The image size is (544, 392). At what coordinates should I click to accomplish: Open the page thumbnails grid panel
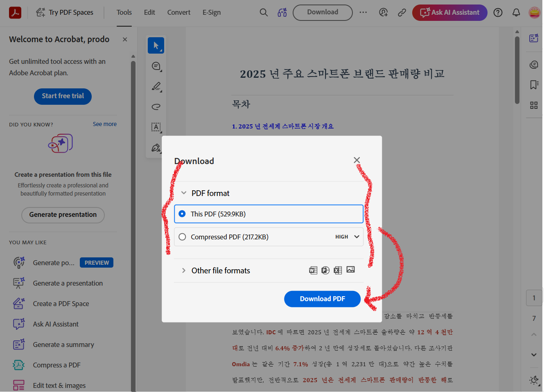coord(534,105)
